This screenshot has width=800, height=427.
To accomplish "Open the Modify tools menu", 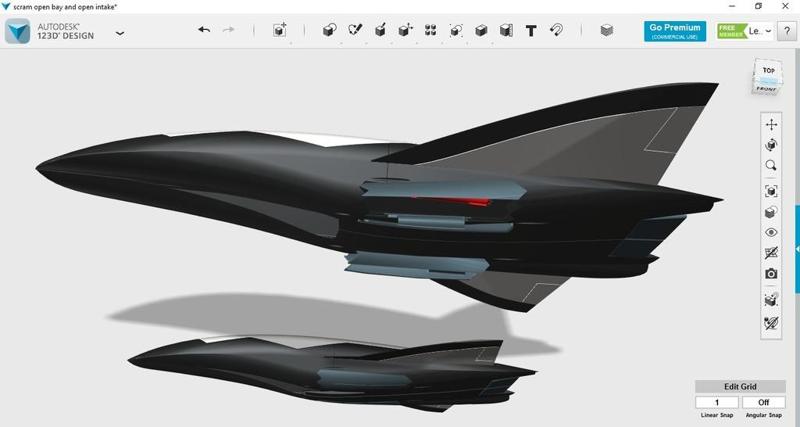I will click(x=405, y=30).
